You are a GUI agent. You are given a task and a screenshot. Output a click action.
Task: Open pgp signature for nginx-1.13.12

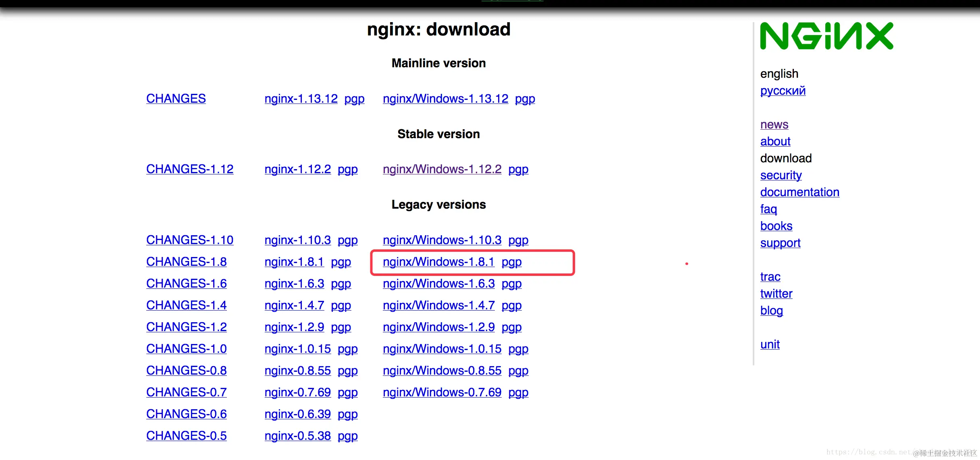tap(354, 98)
